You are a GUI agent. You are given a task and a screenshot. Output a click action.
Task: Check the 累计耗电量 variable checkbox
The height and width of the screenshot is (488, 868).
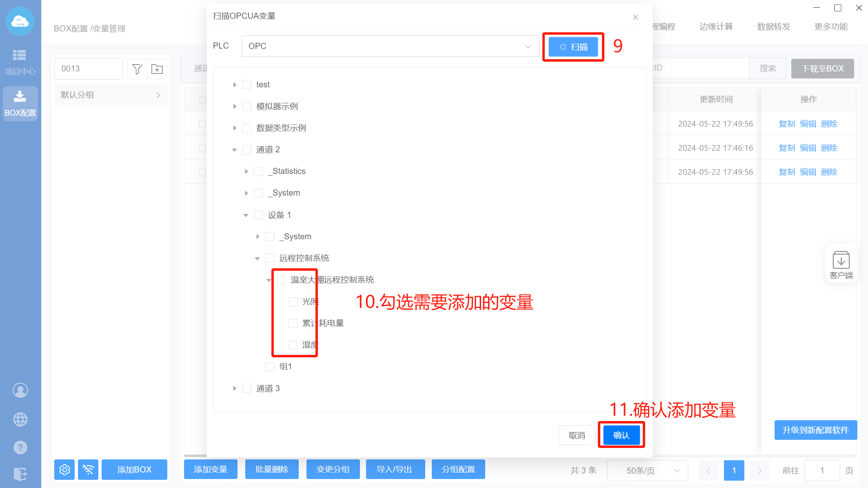293,323
